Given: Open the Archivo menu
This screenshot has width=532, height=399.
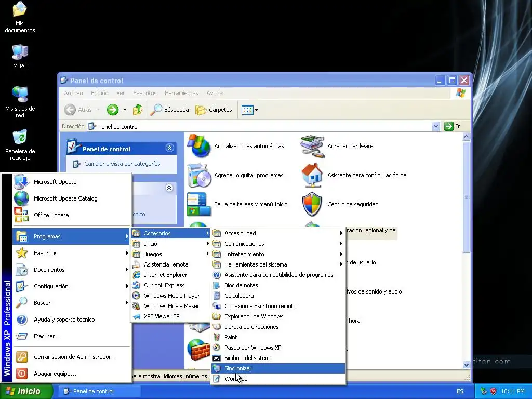Looking at the screenshot, I should pyautogui.click(x=73, y=93).
